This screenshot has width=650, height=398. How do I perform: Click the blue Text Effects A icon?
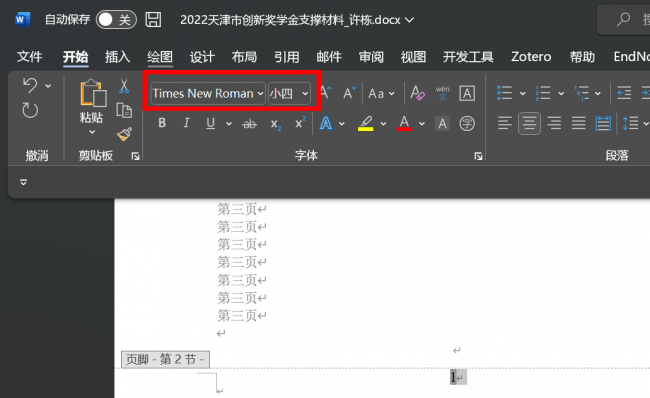point(326,124)
